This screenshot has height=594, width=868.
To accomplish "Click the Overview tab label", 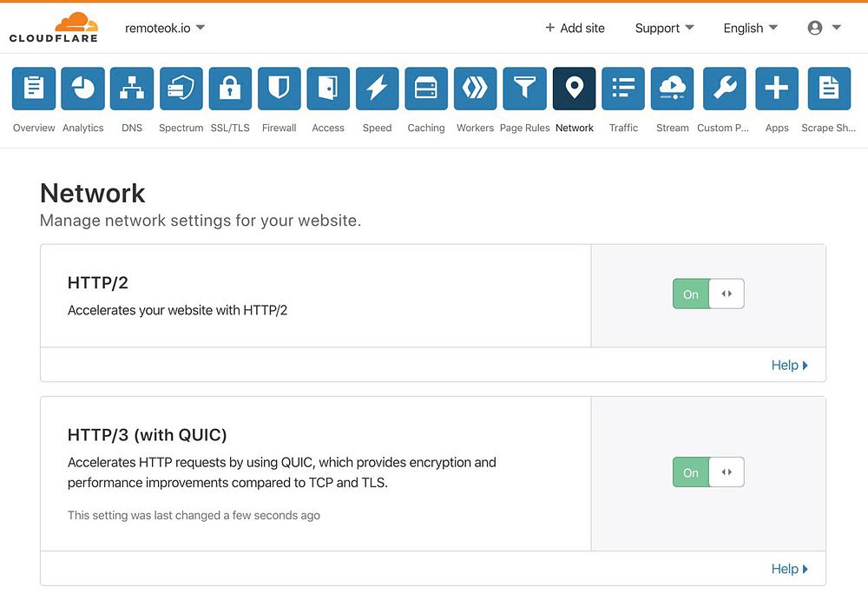I will click(34, 128).
